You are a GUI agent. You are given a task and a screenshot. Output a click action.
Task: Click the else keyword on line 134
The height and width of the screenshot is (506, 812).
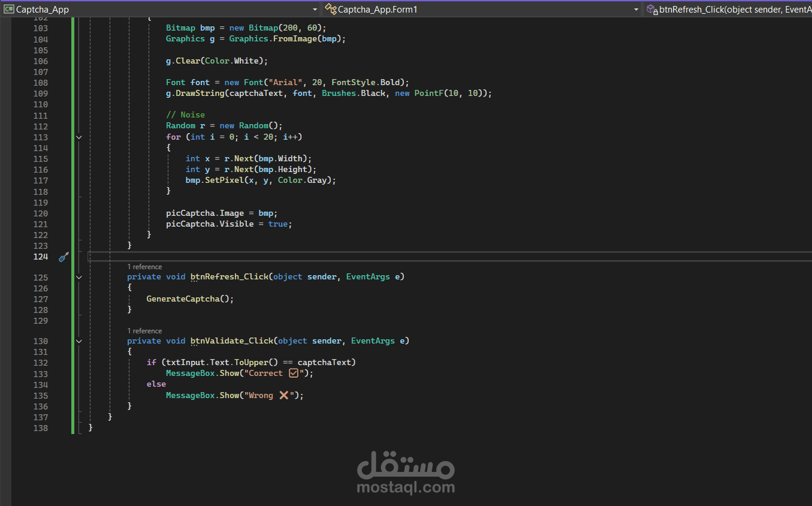156,384
